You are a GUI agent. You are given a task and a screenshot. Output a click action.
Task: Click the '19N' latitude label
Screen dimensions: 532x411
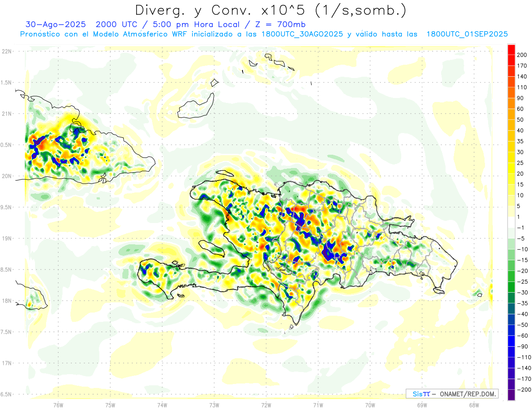click(7, 239)
